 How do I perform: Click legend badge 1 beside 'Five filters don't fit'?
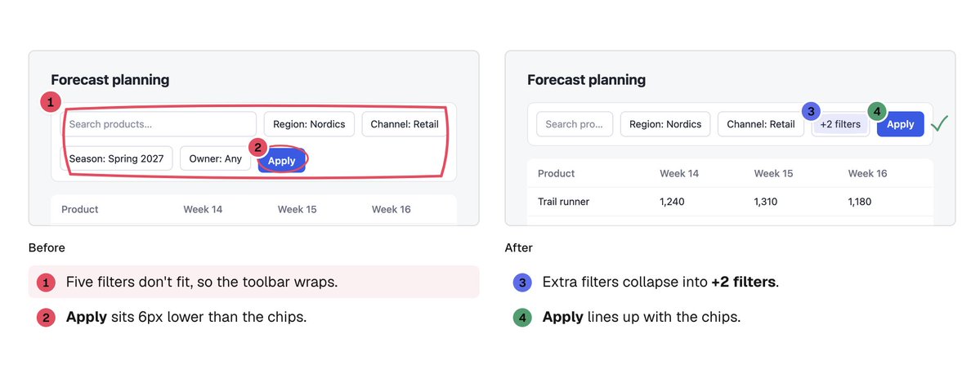(x=47, y=283)
